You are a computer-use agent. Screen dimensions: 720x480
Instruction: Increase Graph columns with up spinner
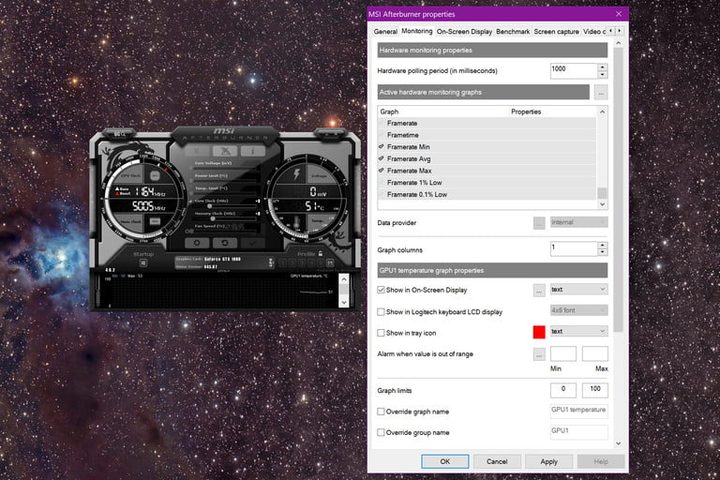(602, 245)
